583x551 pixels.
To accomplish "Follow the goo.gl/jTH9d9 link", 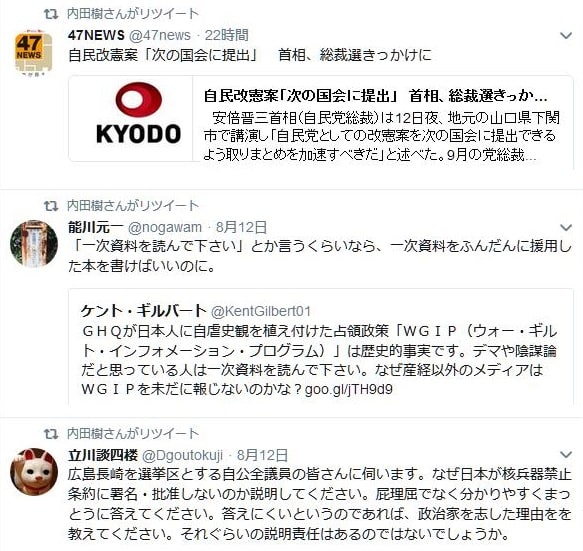I will click(348, 389).
